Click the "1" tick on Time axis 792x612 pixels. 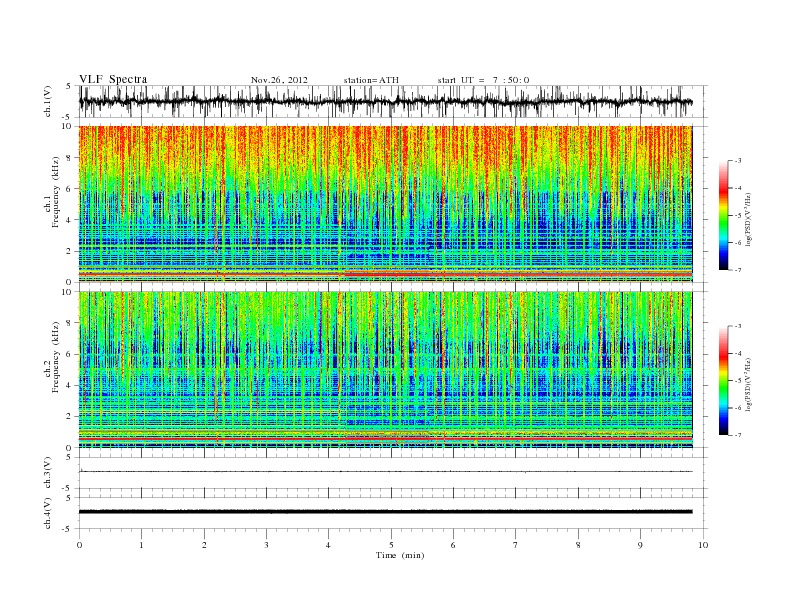142,545
